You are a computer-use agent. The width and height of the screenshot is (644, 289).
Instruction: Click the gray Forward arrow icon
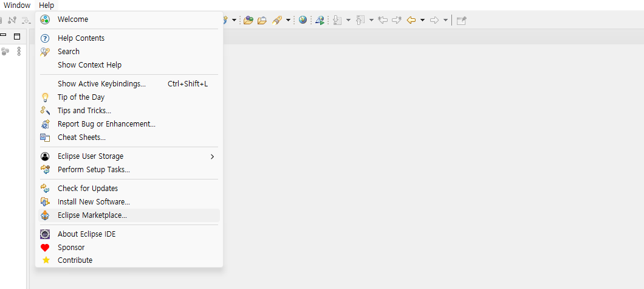click(x=434, y=19)
